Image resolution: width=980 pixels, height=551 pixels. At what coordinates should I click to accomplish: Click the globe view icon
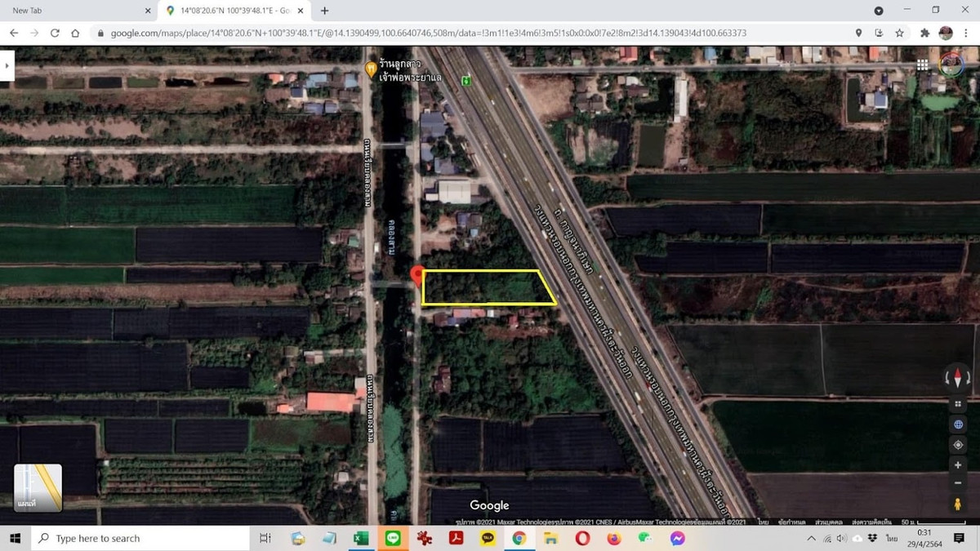957,424
